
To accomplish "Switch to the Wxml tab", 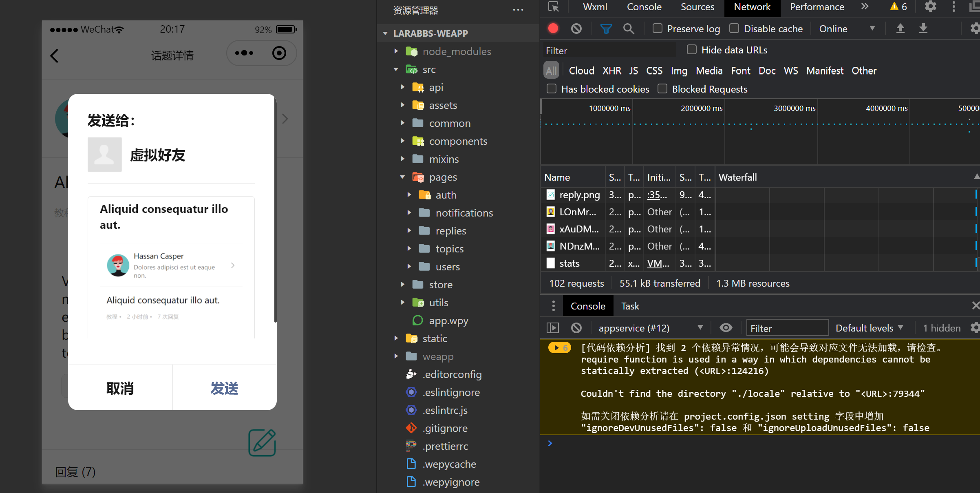I will tap(595, 7).
